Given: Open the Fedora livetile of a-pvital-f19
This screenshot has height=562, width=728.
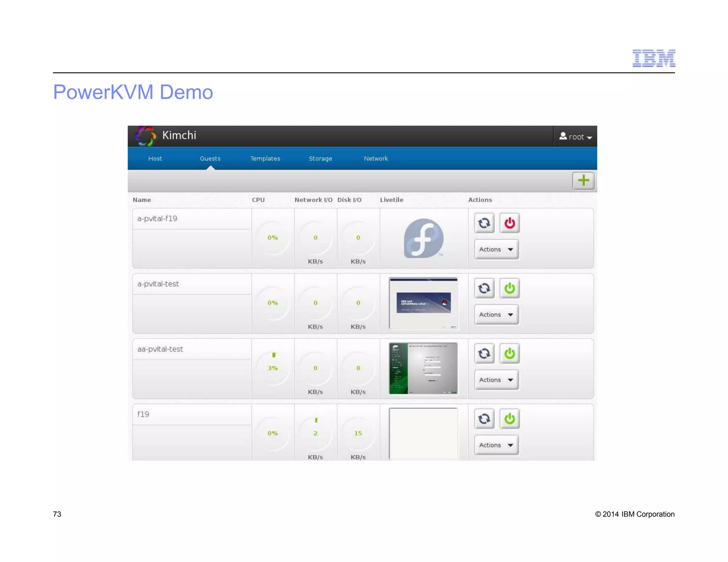Looking at the screenshot, I should 423,238.
